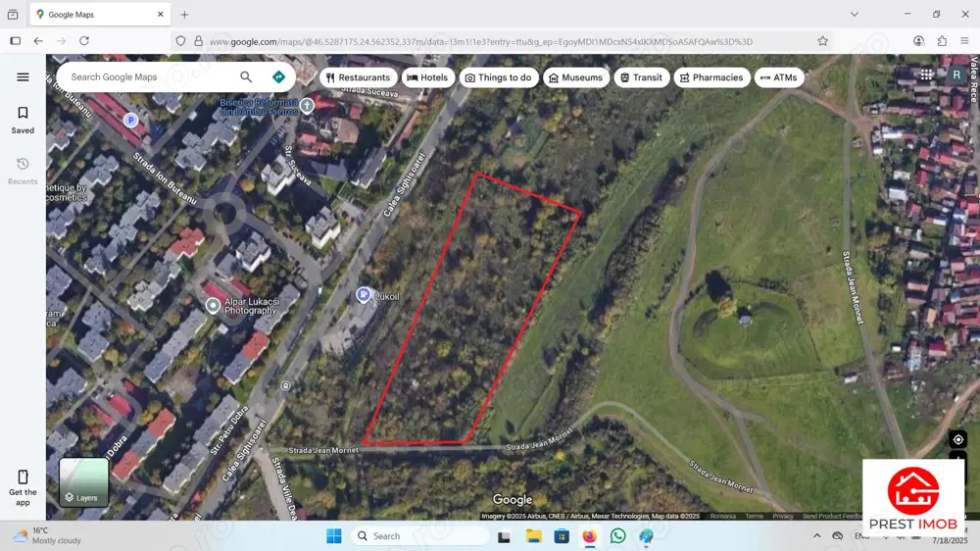Image resolution: width=980 pixels, height=551 pixels.
Task: Bookmark this page with the star icon
Action: pyautogui.click(x=822, y=41)
